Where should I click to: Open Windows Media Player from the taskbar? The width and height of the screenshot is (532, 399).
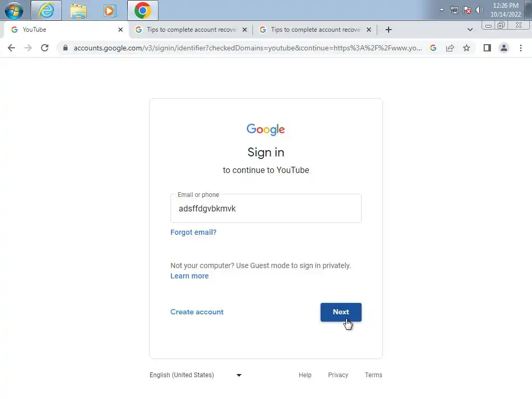click(110, 10)
